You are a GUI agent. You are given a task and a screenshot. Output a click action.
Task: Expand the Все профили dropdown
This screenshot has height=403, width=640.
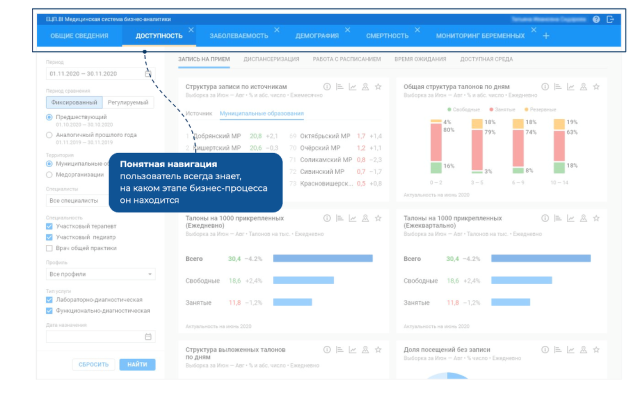click(100, 274)
